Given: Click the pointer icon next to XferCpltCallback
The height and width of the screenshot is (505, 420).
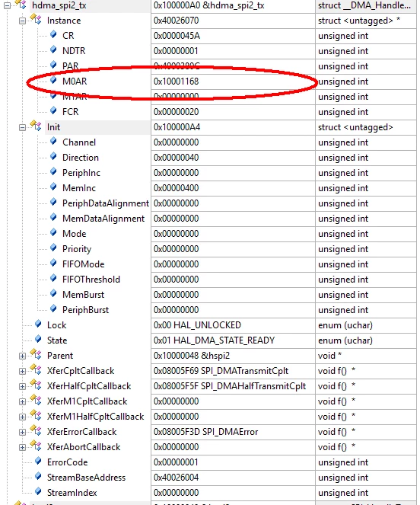Looking at the screenshot, I should coord(36,369).
